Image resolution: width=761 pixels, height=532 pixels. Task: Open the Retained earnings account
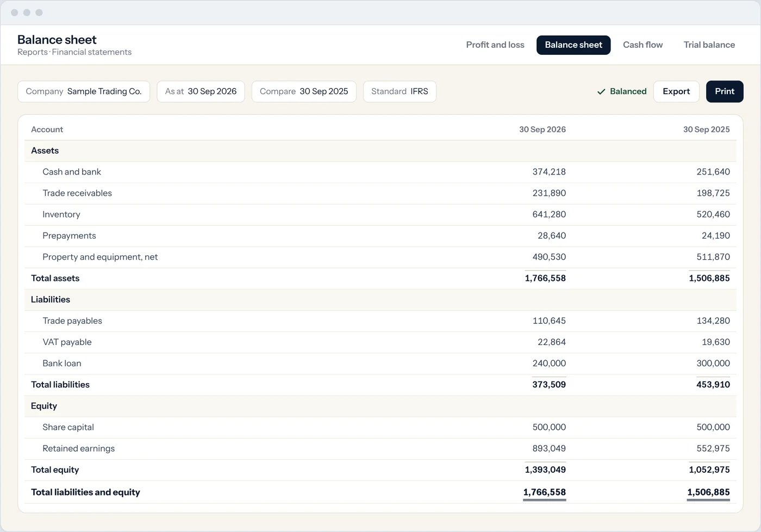point(78,448)
